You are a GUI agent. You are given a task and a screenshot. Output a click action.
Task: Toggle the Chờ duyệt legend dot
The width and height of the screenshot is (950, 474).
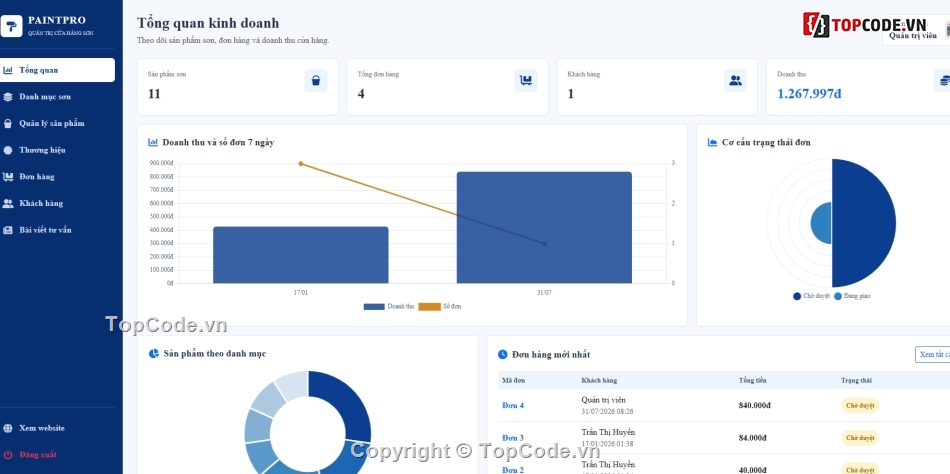coord(797,296)
